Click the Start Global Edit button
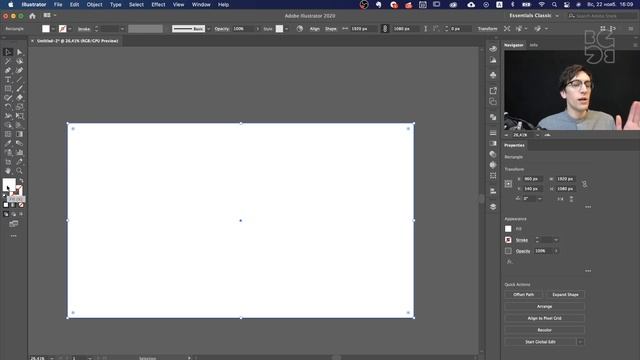The height and width of the screenshot is (360, 640). 540,342
